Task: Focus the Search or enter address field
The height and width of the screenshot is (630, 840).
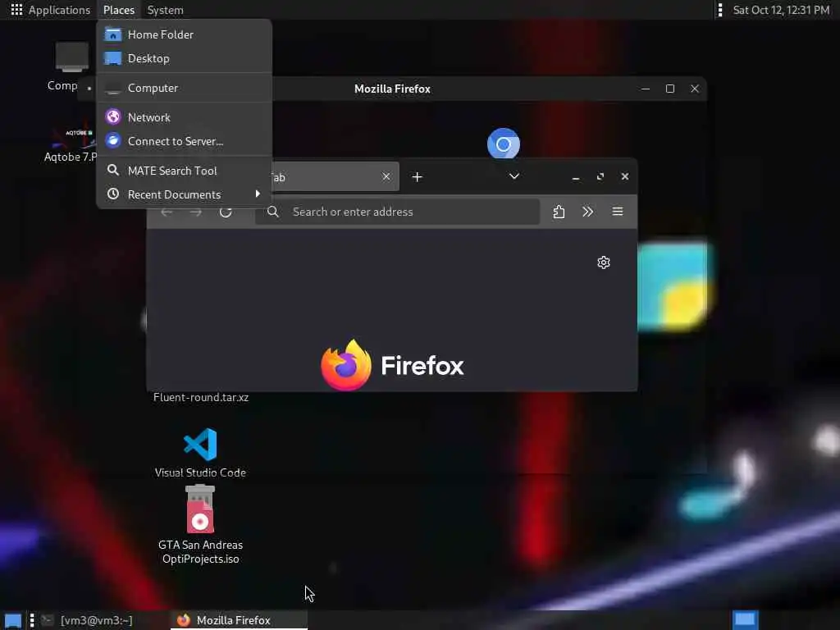Action: tap(398, 212)
